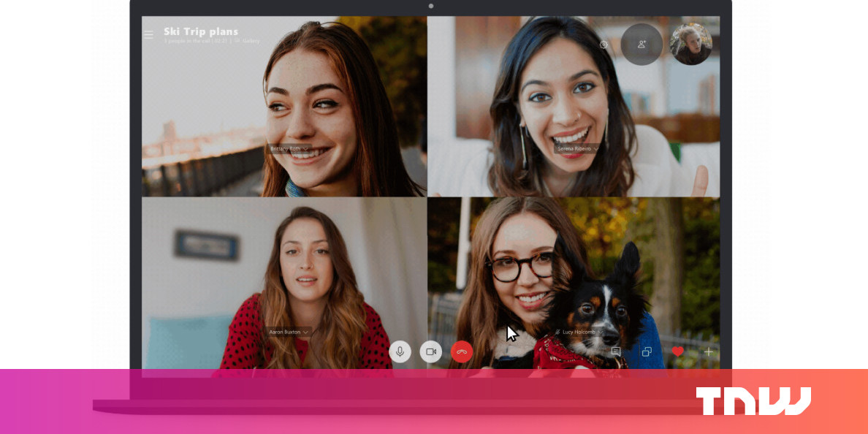Open the chat conversation icon
This screenshot has width=868, height=434.
[x=616, y=351]
